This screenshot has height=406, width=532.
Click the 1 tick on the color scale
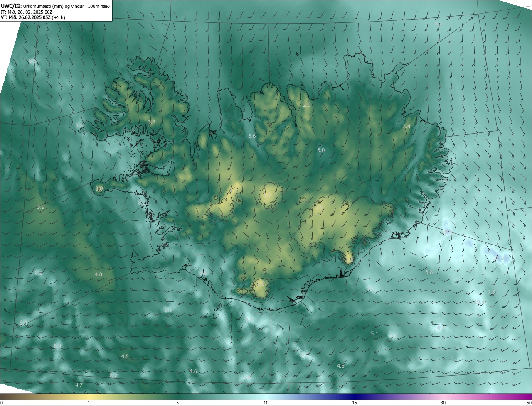89,403
